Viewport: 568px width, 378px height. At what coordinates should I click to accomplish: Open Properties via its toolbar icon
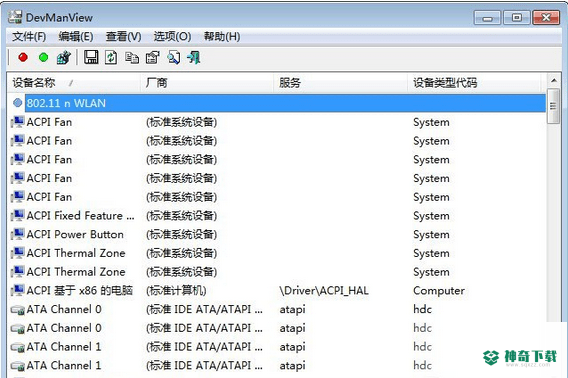point(153,57)
